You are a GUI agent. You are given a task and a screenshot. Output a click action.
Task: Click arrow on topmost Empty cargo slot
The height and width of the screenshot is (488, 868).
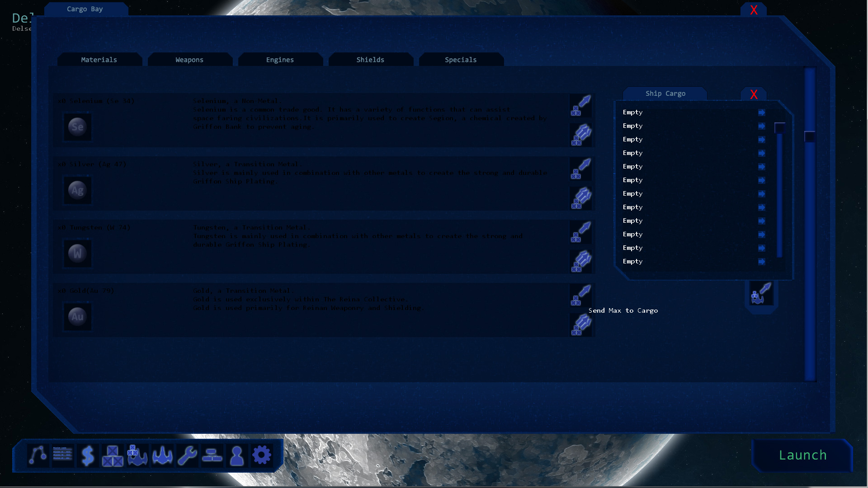[x=762, y=112]
